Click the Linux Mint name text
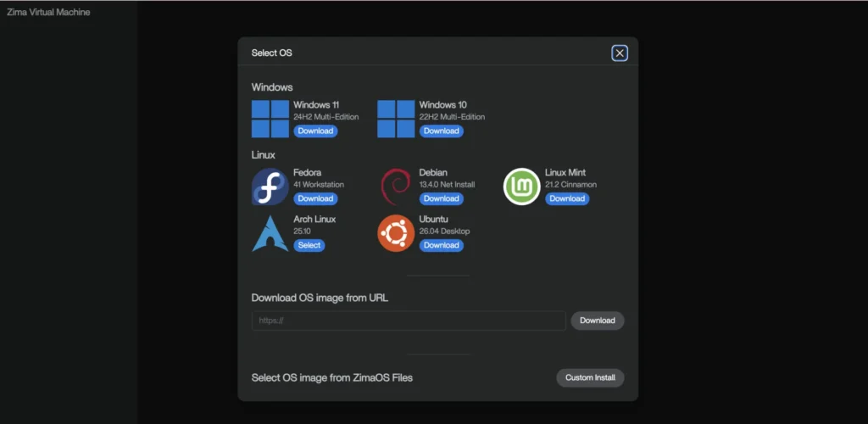The height and width of the screenshot is (424, 868). click(565, 173)
